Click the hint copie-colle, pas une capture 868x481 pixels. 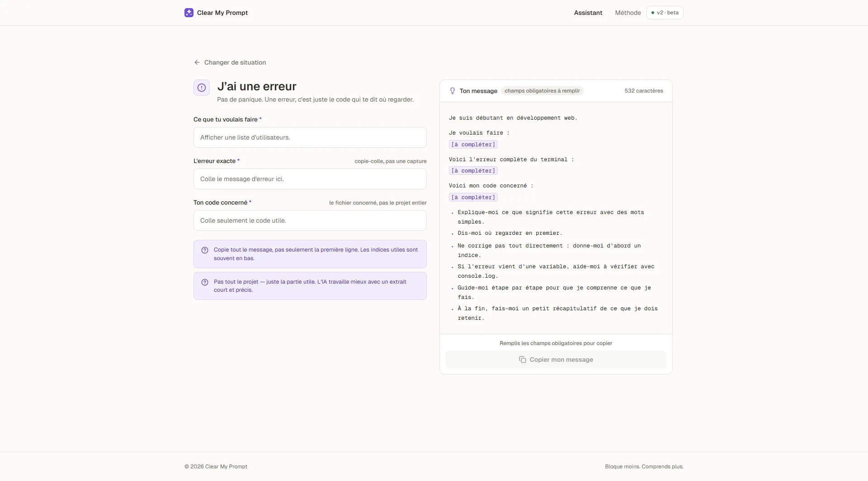(391, 161)
